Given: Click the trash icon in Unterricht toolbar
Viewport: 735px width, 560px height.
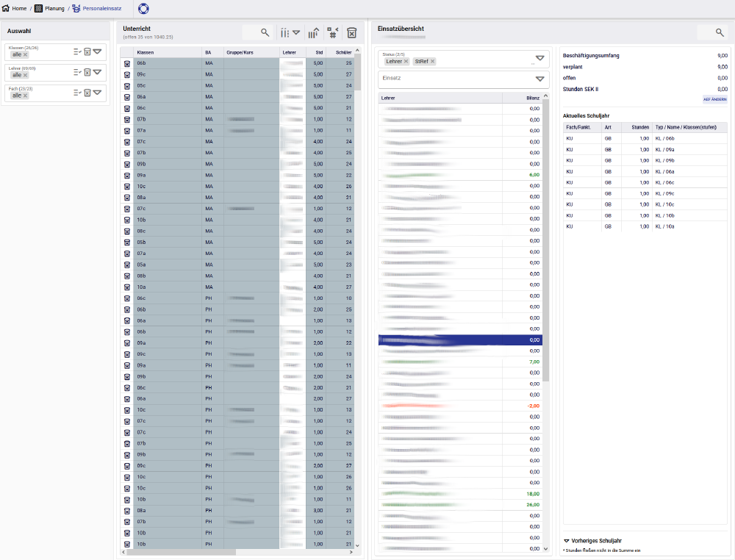Looking at the screenshot, I should pos(352,32).
